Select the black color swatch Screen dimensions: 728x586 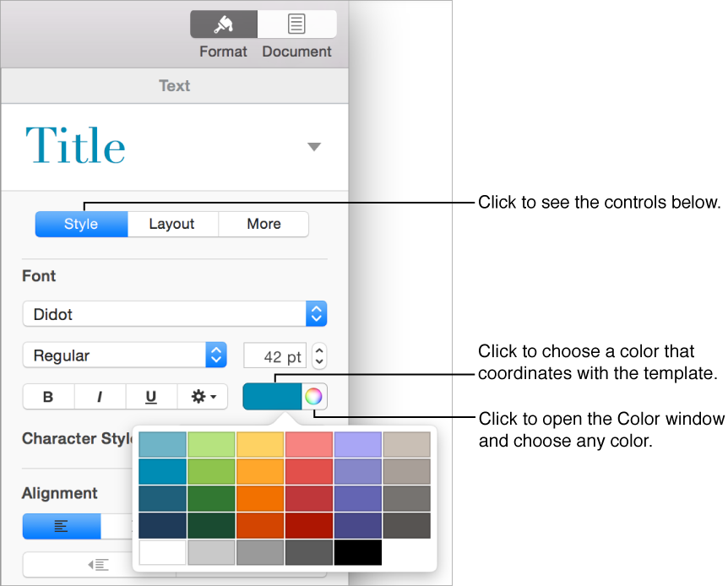click(x=358, y=553)
